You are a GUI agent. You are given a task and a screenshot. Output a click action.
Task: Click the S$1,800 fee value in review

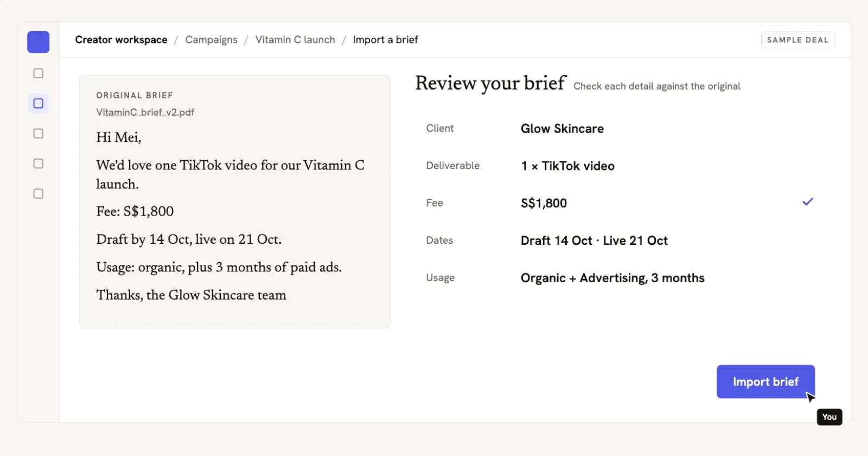544,203
